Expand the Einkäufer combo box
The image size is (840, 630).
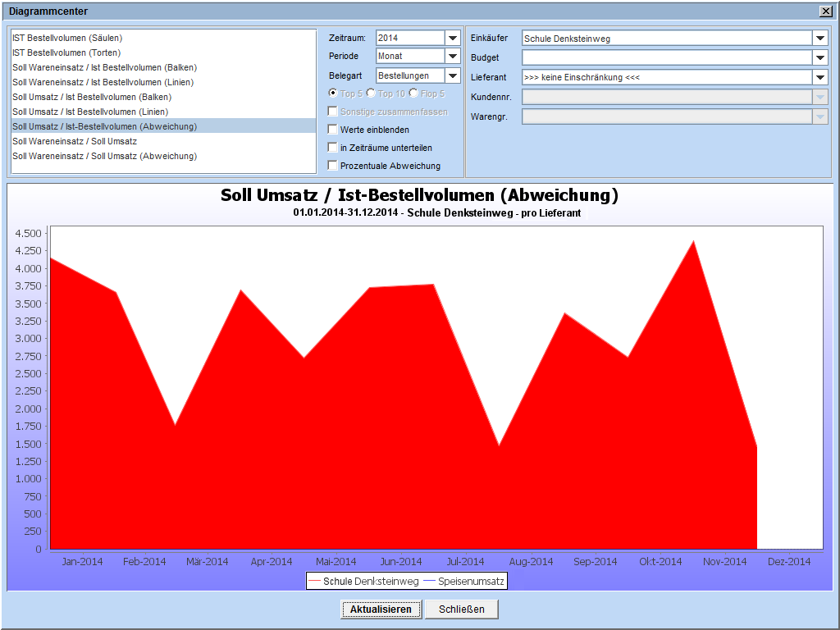click(820, 38)
